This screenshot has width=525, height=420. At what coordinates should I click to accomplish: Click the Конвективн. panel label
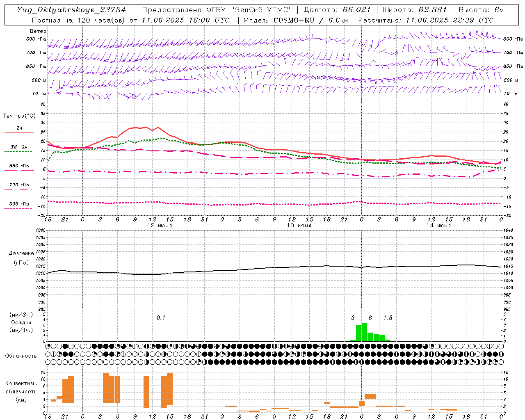[x=21, y=383]
